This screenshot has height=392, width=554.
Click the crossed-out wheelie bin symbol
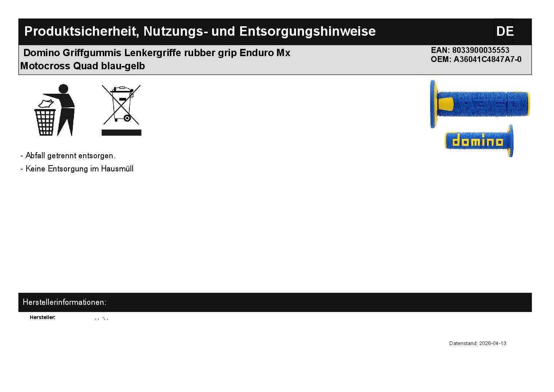coord(121,104)
